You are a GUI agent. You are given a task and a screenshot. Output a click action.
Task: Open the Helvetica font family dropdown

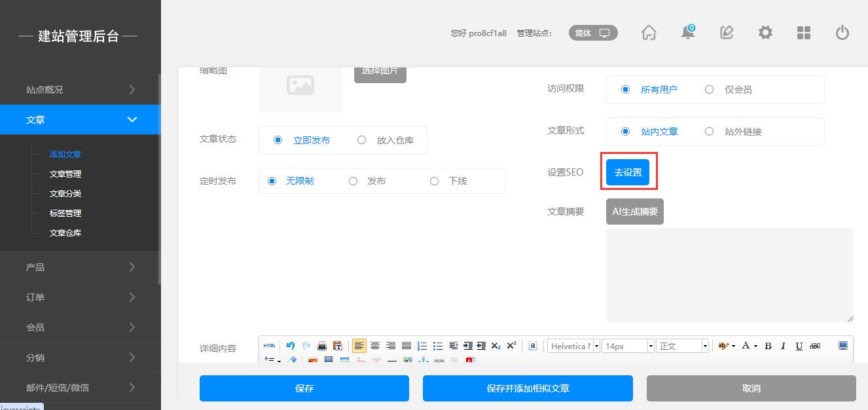coord(573,346)
